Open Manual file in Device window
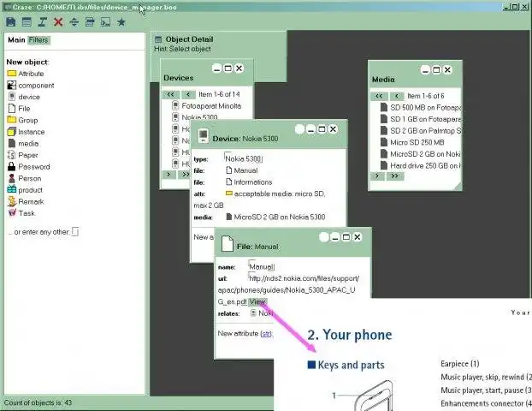 [241, 170]
